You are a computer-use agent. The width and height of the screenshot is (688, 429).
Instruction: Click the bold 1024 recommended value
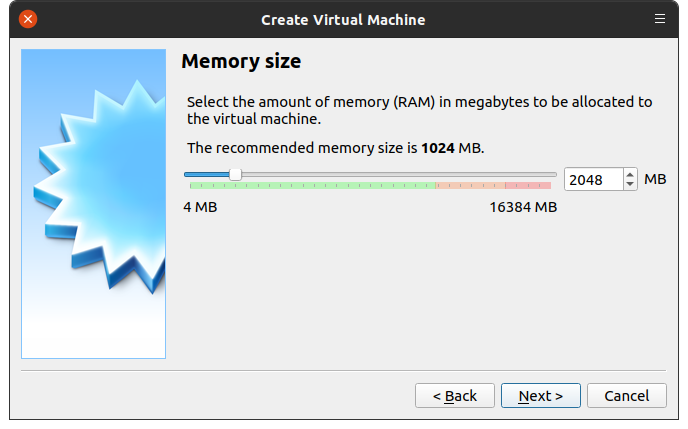(x=437, y=148)
